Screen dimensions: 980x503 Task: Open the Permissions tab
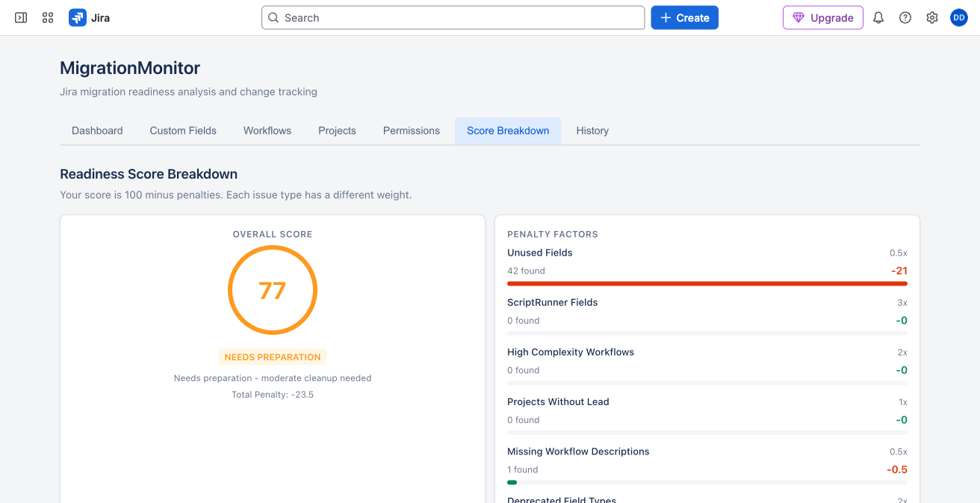tap(412, 130)
